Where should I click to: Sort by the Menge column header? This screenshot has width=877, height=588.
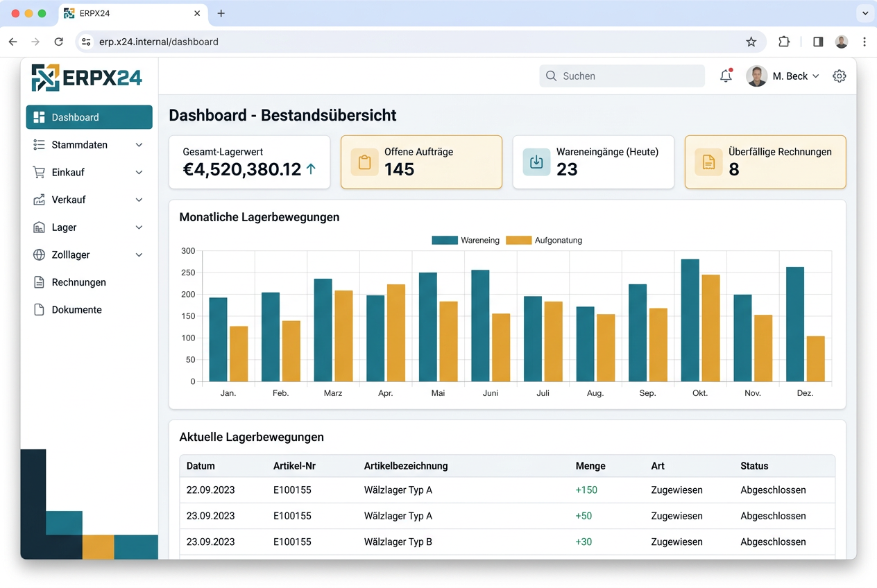click(x=590, y=466)
